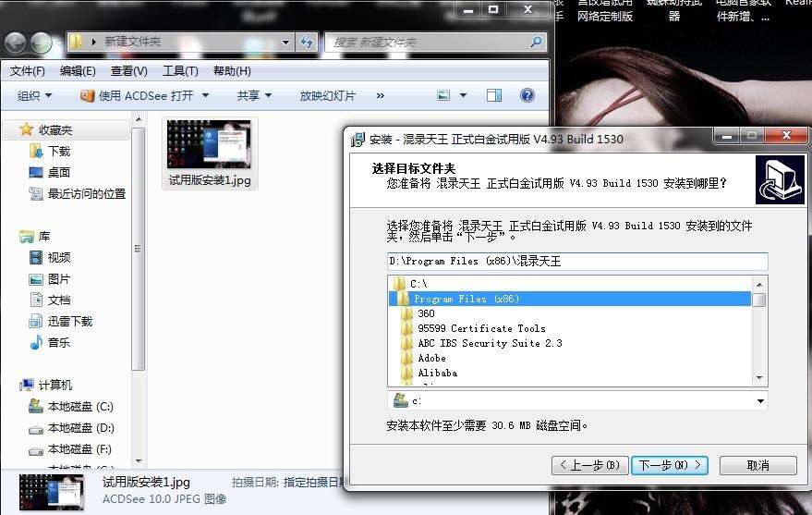Open the 文件(F) menu

point(28,71)
